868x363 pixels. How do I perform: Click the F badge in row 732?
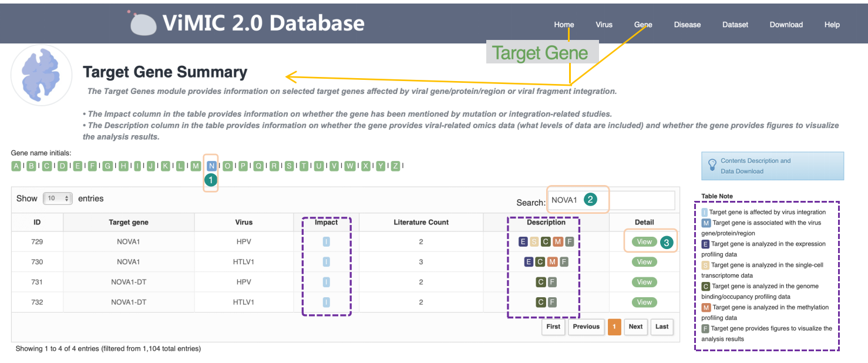click(x=551, y=302)
